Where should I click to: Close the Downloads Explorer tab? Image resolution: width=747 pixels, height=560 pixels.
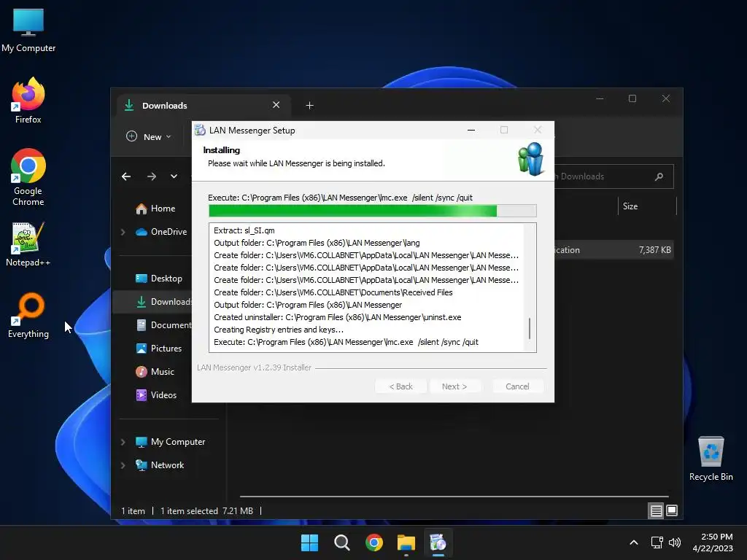(276, 105)
